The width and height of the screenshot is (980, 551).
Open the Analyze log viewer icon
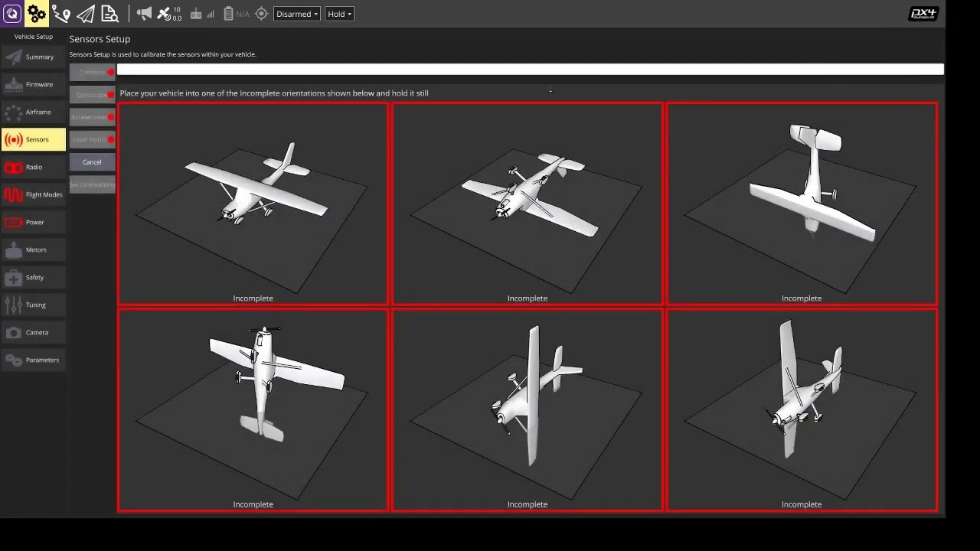109,14
